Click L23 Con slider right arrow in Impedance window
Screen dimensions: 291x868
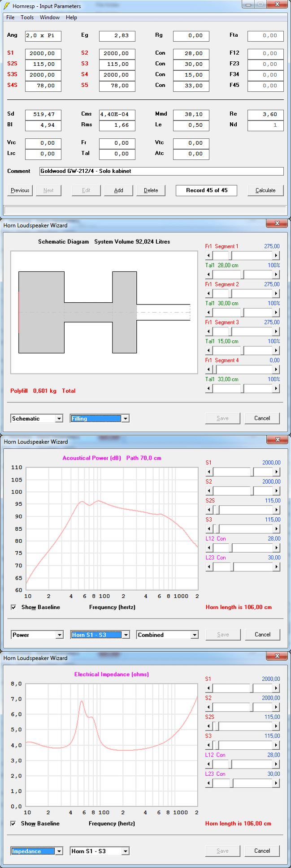[276, 783]
